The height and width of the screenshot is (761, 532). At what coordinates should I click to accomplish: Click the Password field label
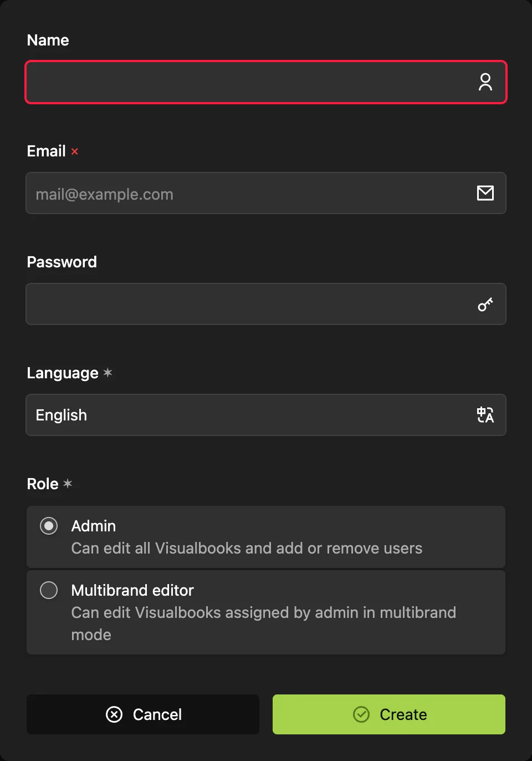click(x=62, y=262)
